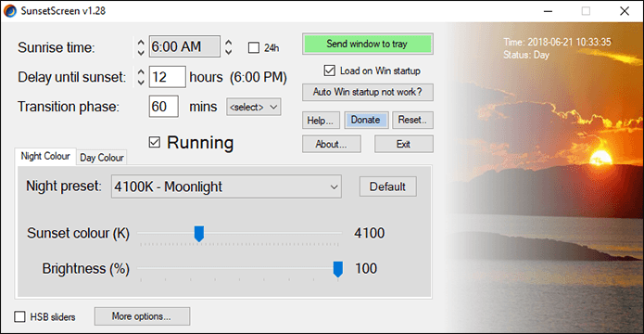Screen dimensions: 644x334
Task: Click the Time: 2018-06-21 text
Action: [557, 42]
